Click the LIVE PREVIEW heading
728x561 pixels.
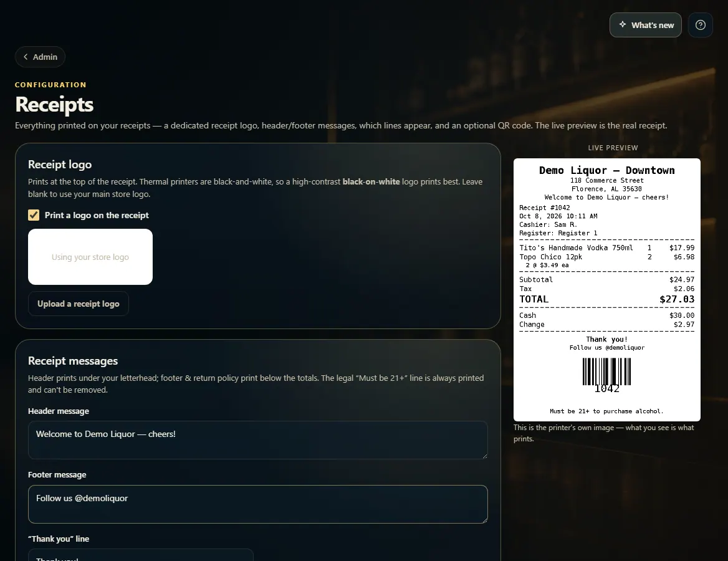pos(613,148)
